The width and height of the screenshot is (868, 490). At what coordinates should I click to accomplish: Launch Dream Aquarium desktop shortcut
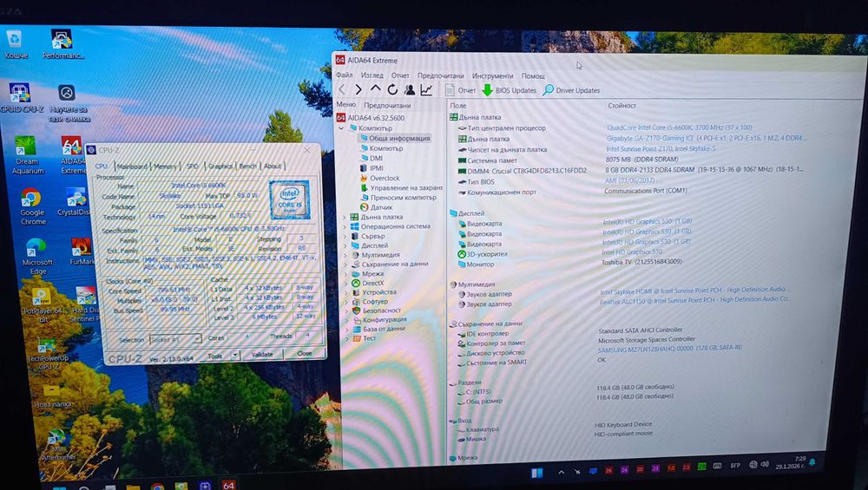click(26, 155)
